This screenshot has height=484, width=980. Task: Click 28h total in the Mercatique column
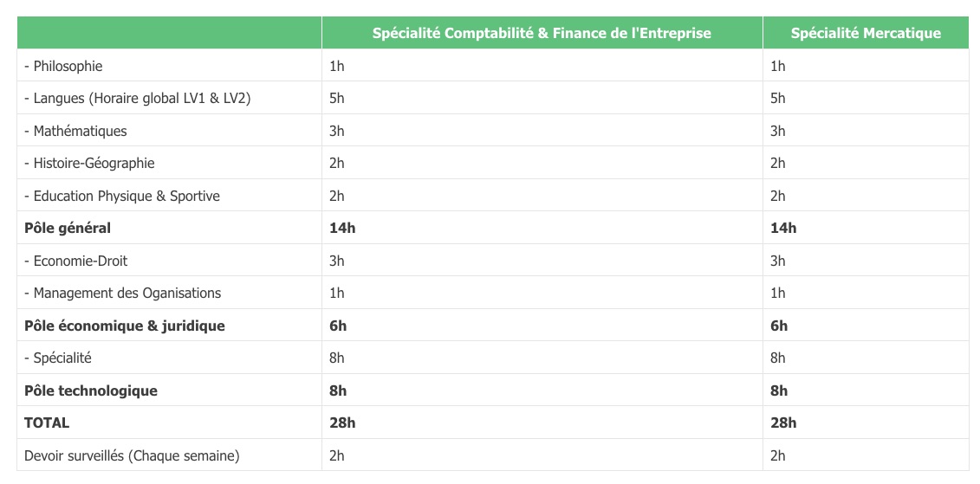click(783, 423)
